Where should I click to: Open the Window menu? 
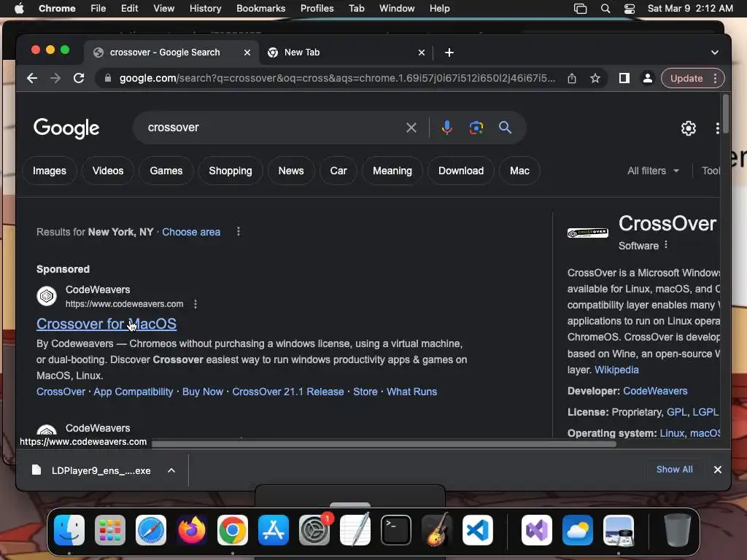(397, 9)
